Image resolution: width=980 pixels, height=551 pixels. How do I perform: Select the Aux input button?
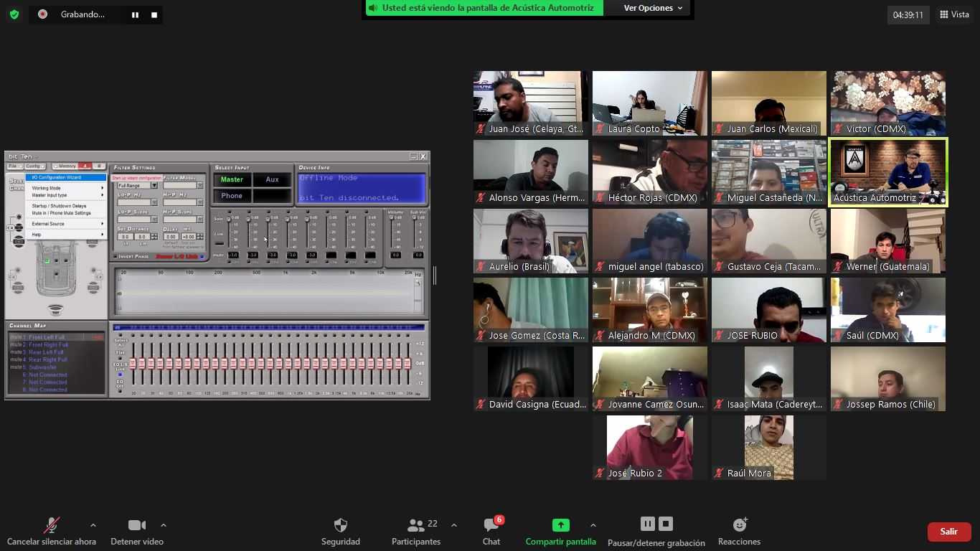click(x=272, y=179)
